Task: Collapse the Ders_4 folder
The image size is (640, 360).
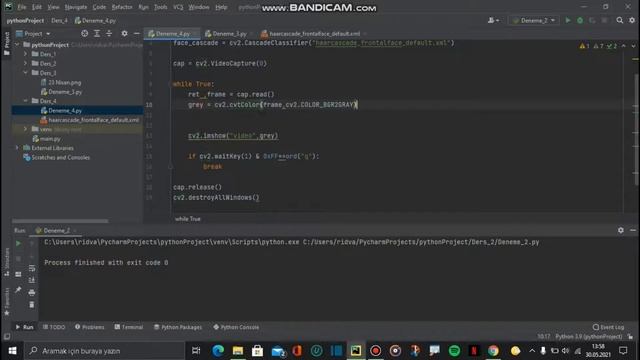Action: pos(25,101)
